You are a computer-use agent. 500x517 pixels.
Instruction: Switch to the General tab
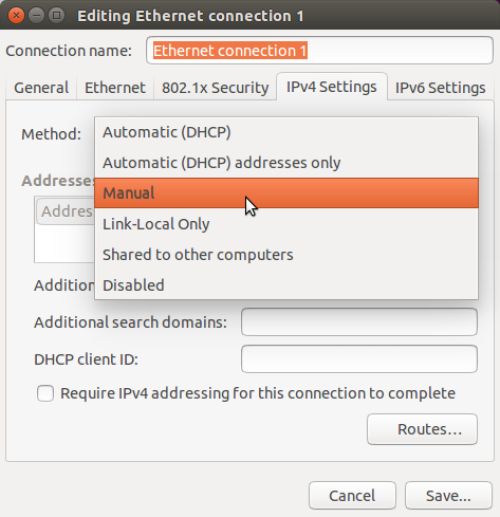pos(41,88)
